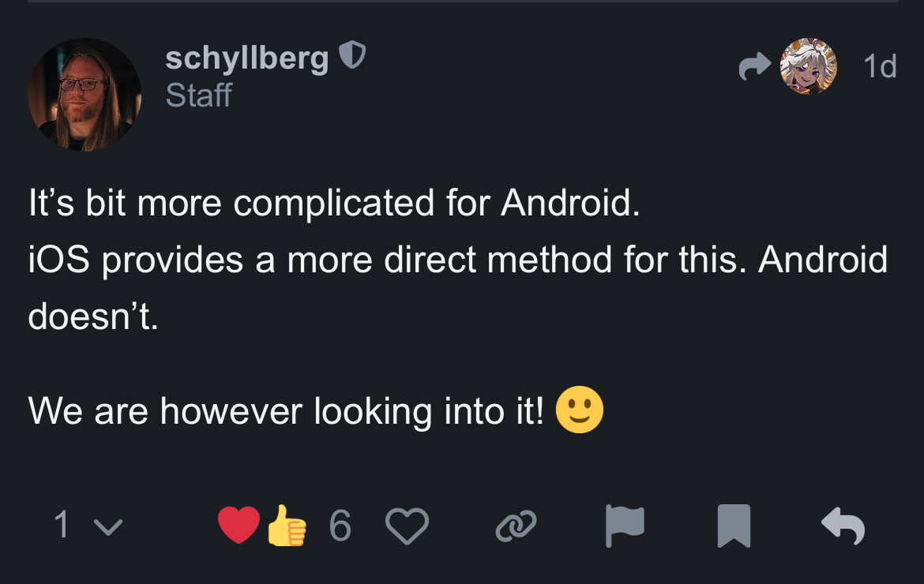Flag this post with the flag icon
Screen dimensions: 924x584
click(625, 526)
